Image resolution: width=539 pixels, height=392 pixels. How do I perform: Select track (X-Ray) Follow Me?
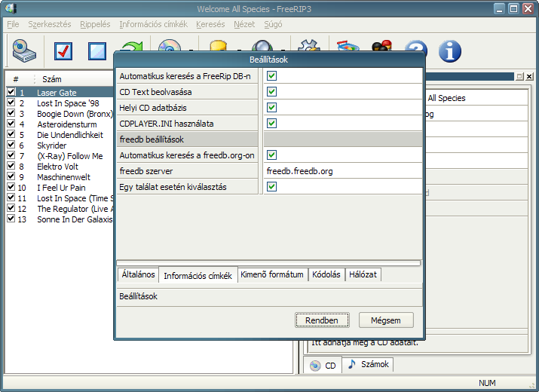[x=70, y=156]
